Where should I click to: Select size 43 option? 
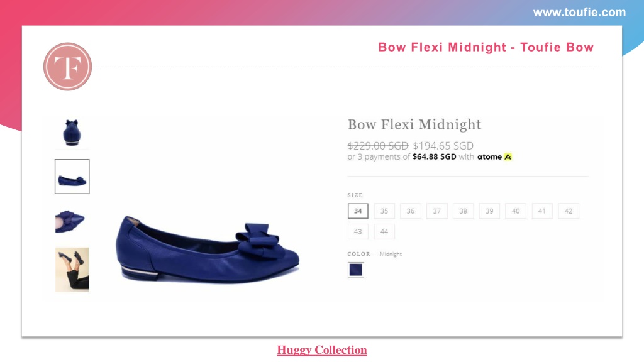click(358, 231)
